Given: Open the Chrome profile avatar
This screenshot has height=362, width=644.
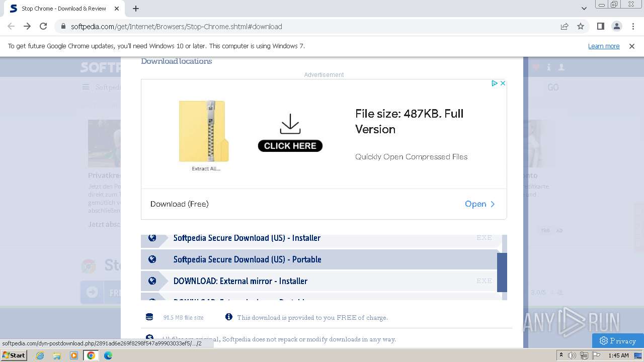Looking at the screenshot, I should point(617,26).
